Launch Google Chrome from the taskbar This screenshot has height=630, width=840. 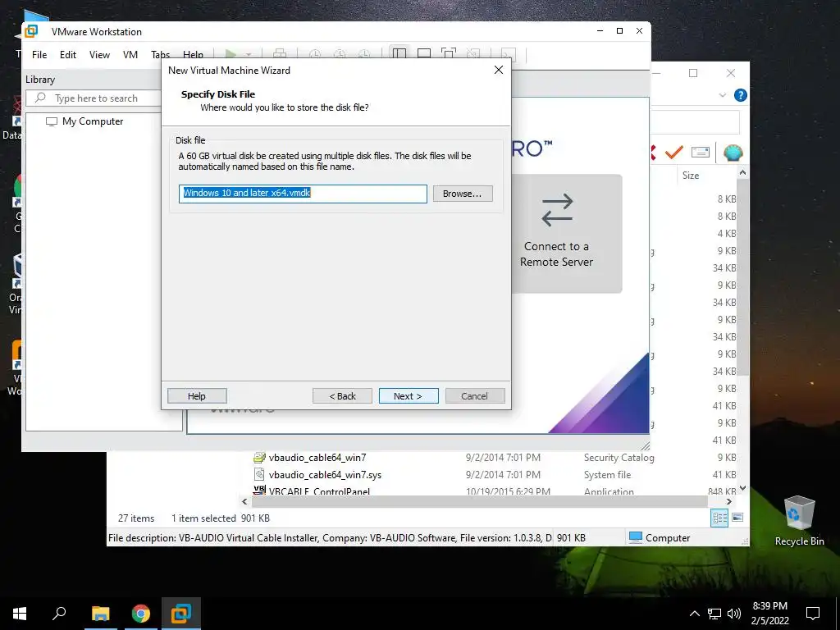pos(141,614)
